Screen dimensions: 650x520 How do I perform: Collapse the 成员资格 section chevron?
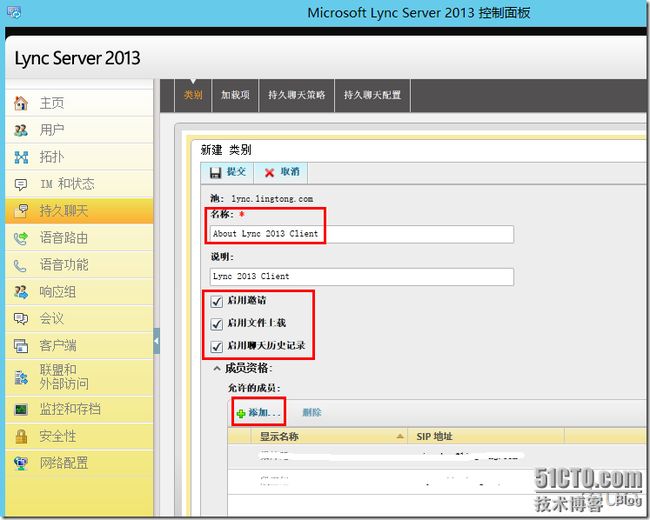click(217, 368)
